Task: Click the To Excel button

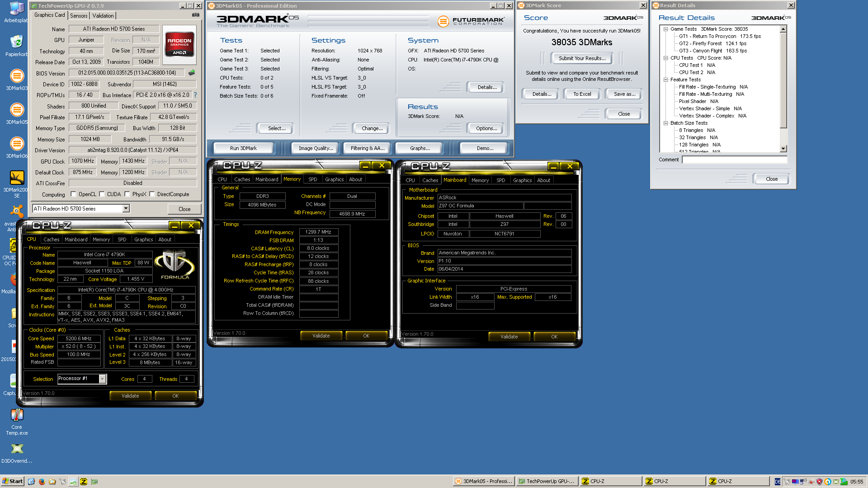Action: tap(582, 94)
